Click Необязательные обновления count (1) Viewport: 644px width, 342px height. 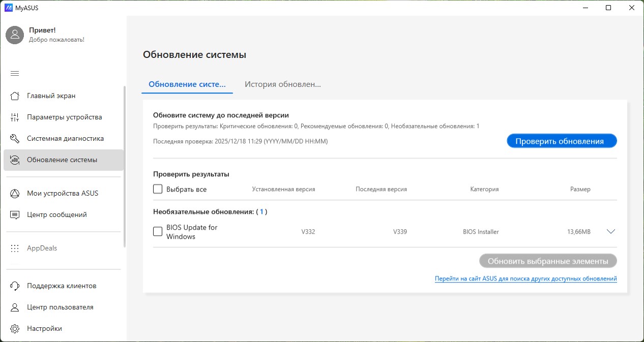tap(261, 211)
